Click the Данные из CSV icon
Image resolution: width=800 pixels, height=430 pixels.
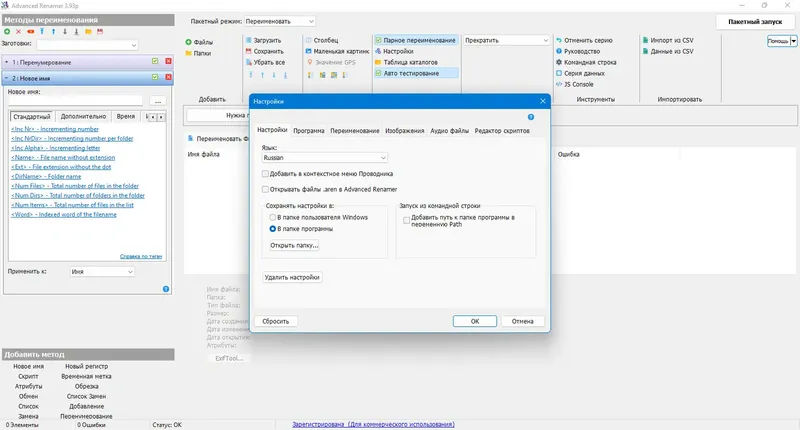(x=645, y=51)
